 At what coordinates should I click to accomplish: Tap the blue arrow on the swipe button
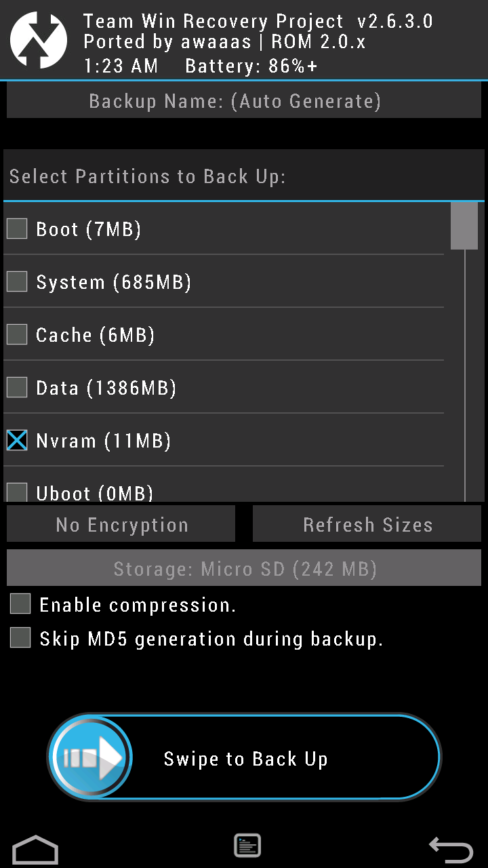click(90, 756)
